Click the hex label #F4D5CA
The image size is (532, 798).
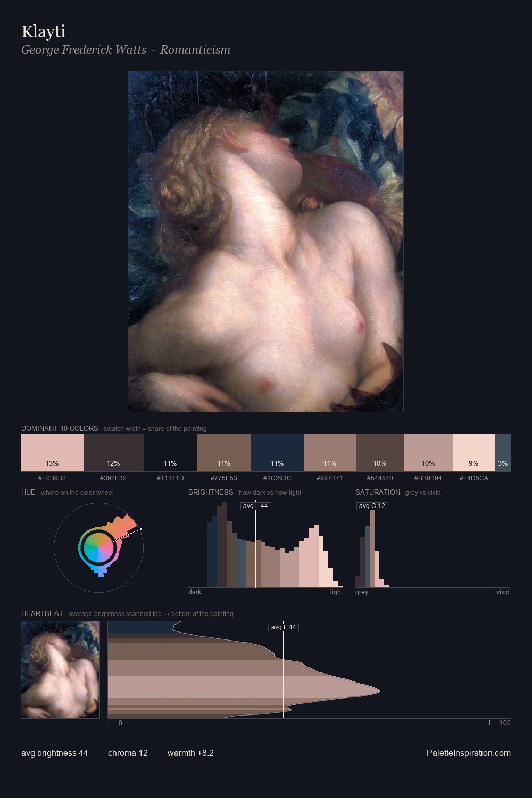click(474, 478)
